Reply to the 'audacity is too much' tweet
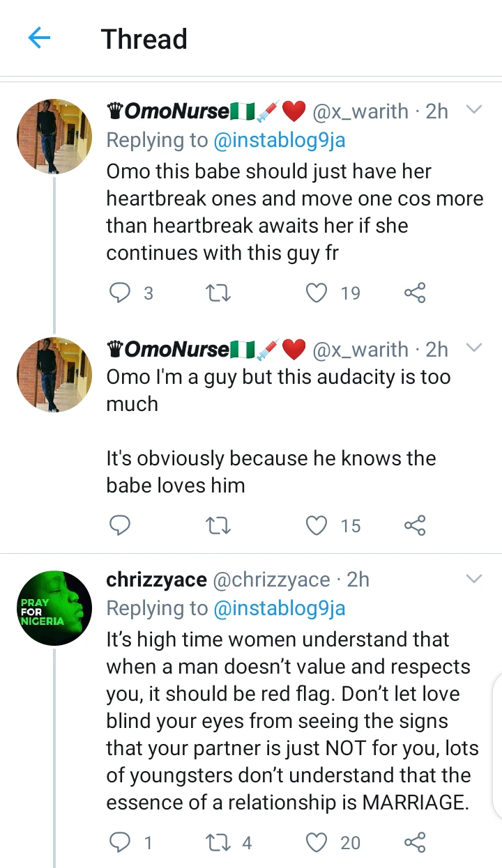 coord(121,525)
